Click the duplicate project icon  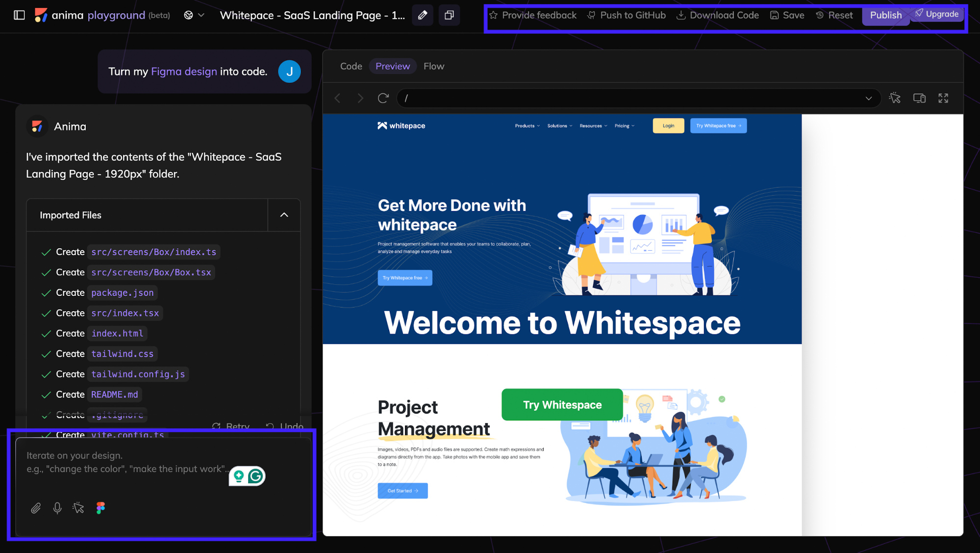[449, 15]
